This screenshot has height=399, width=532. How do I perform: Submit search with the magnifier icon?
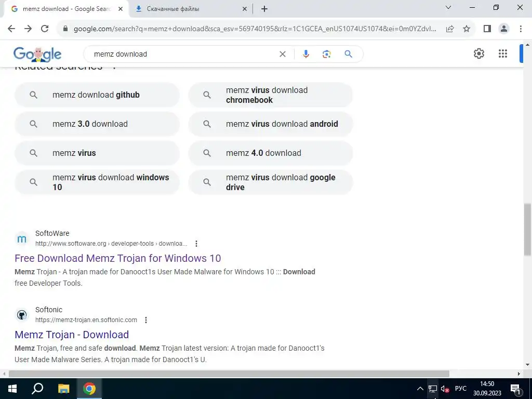click(x=348, y=54)
